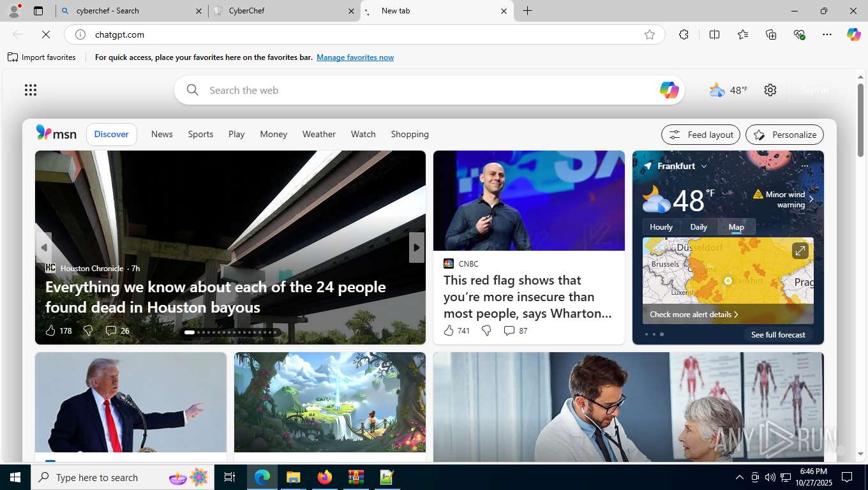Dislike the CNBC red flag article
Image resolution: width=868 pixels, height=490 pixels.
pyautogui.click(x=486, y=330)
